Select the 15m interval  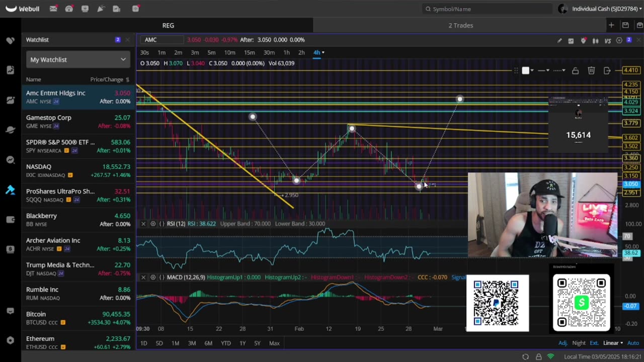[x=249, y=52]
